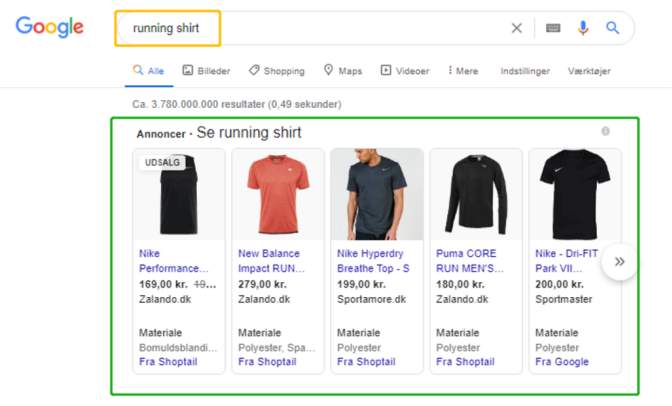This screenshot has height=406, width=672.
Task: Click the ads info icon
Action: click(605, 132)
